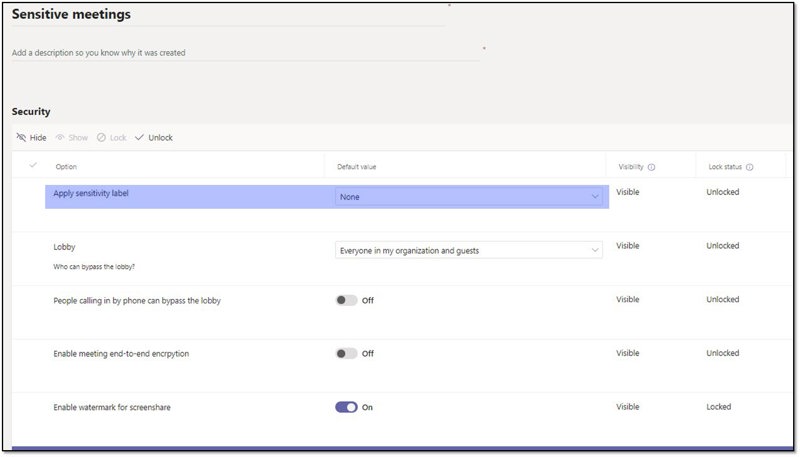Turn off watermark for screenshare toggle

pyautogui.click(x=346, y=408)
